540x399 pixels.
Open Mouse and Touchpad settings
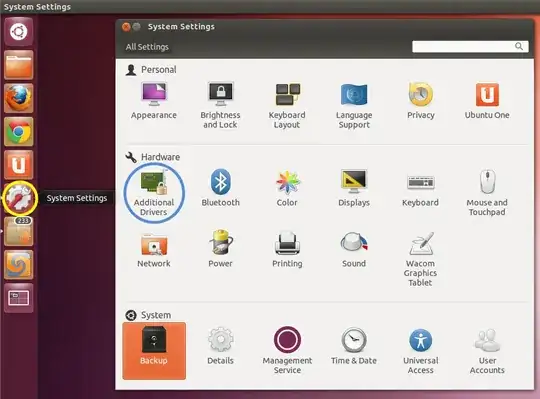[x=487, y=193]
